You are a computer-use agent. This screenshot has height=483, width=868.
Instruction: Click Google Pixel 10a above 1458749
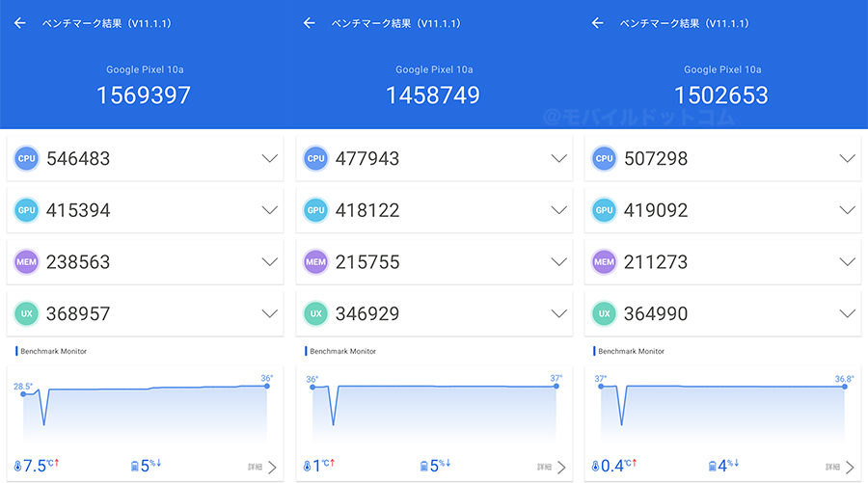(434, 69)
